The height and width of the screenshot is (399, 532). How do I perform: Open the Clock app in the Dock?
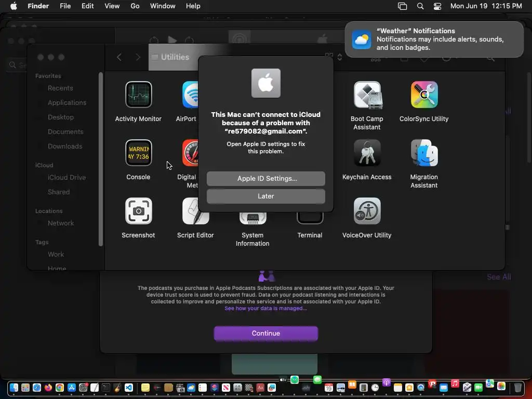pyautogui.click(x=375, y=388)
